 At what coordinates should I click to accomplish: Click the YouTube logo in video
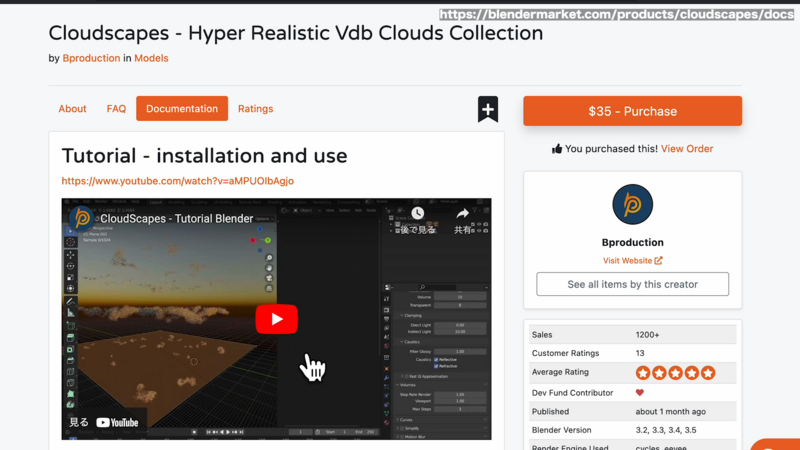click(117, 422)
